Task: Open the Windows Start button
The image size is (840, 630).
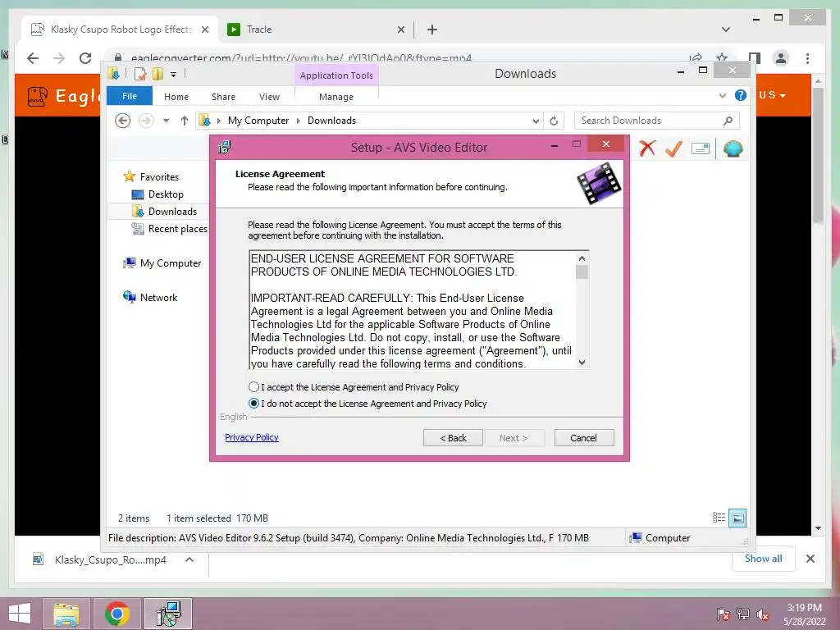Action: [x=20, y=614]
